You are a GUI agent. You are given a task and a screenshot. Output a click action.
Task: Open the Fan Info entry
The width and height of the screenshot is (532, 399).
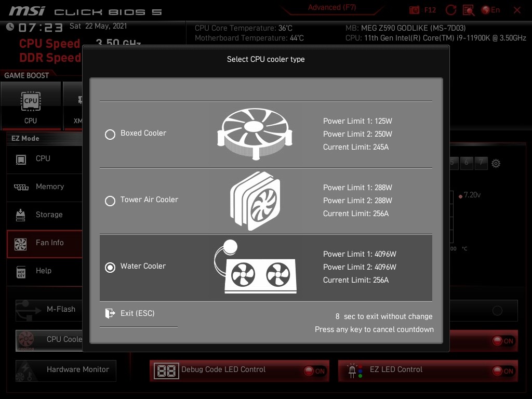pyautogui.click(x=45, y=243)
